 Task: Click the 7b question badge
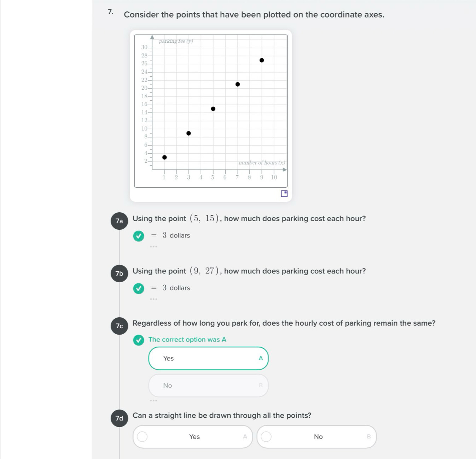[x=119, y=273]
